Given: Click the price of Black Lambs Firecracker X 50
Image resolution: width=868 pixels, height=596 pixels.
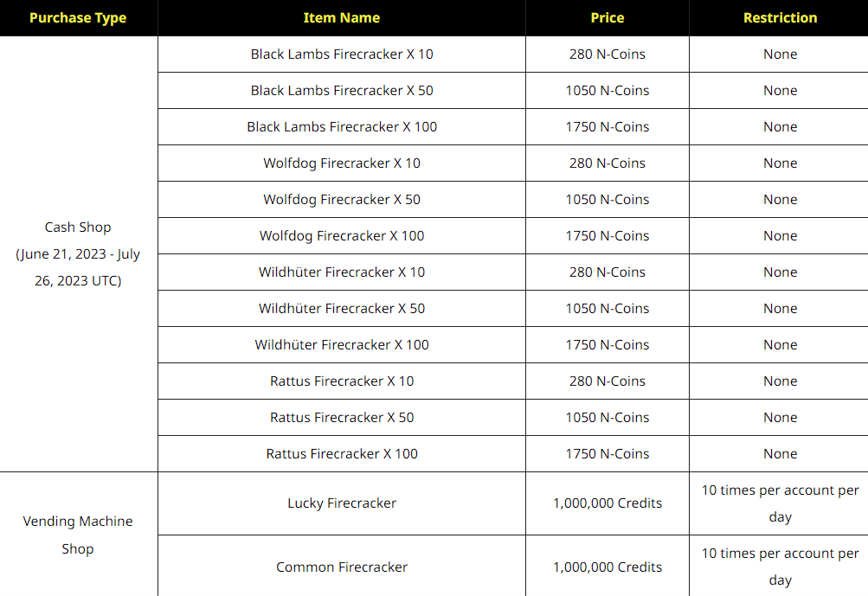Looking at the screenshot, I should [608, 90].
